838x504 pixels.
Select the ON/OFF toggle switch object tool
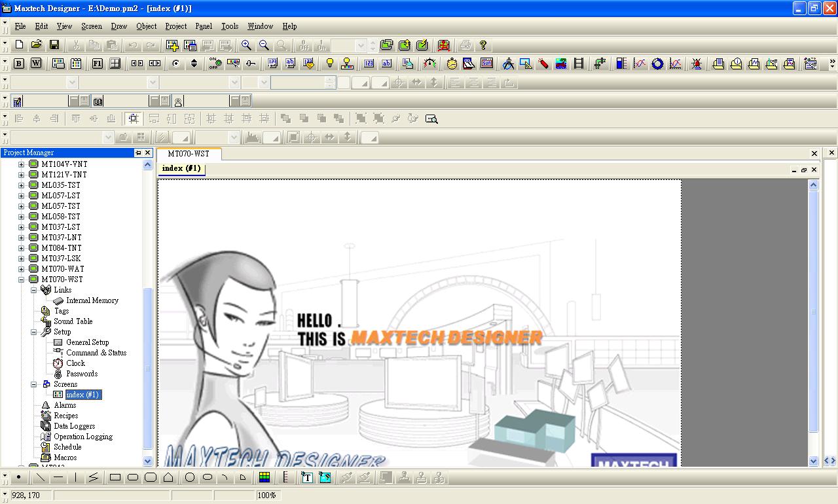[x=215, y=63]
